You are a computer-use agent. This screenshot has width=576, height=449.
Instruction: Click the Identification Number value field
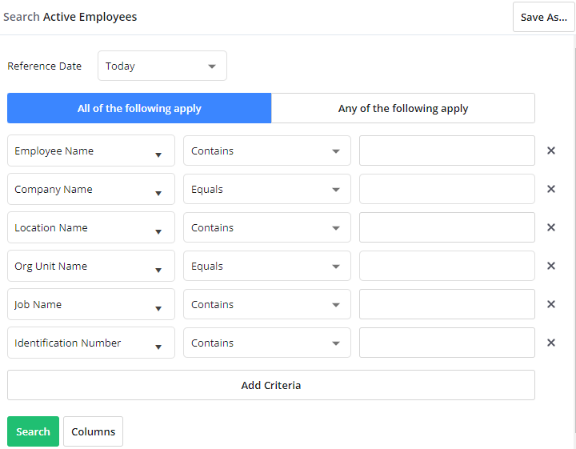pyautogui.click(x=447, y=342)
